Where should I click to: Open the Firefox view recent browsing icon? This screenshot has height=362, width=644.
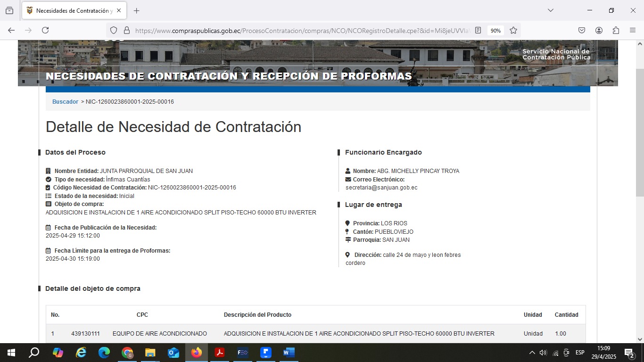9,11
